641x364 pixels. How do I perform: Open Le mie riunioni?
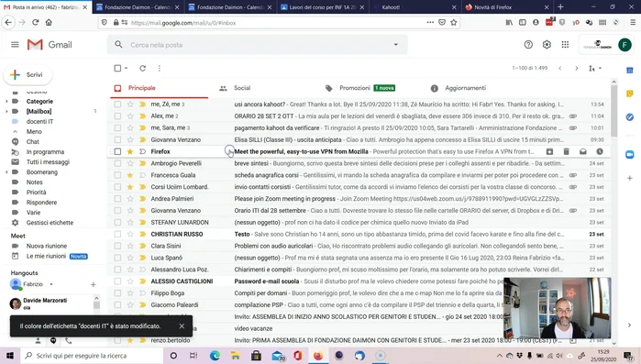(x=46, y=256)
